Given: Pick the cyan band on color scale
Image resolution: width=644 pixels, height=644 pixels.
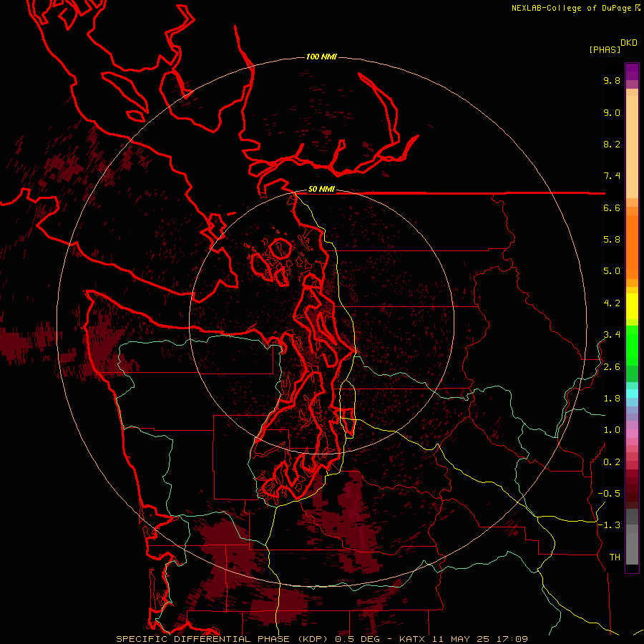Looking at the screenshot, I should point(632,394).
